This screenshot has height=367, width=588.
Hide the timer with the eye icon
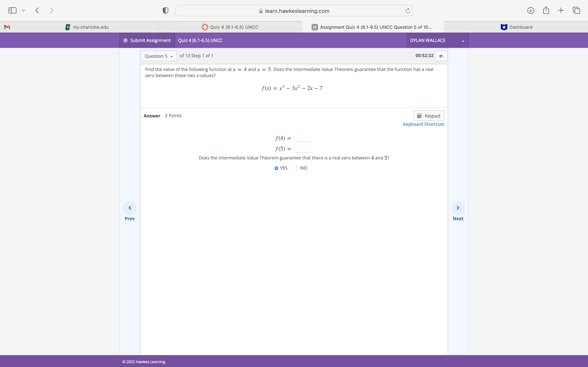[441, 56]
